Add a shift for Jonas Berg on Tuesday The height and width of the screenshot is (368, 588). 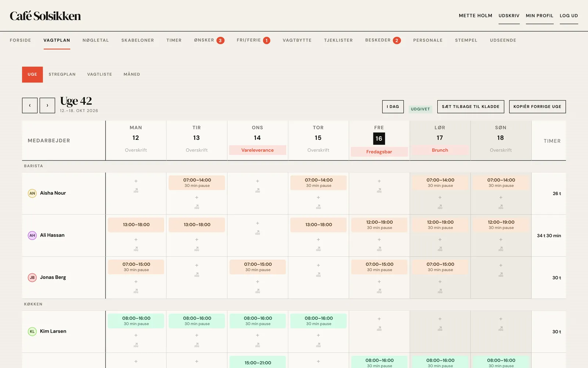(197, 265)
